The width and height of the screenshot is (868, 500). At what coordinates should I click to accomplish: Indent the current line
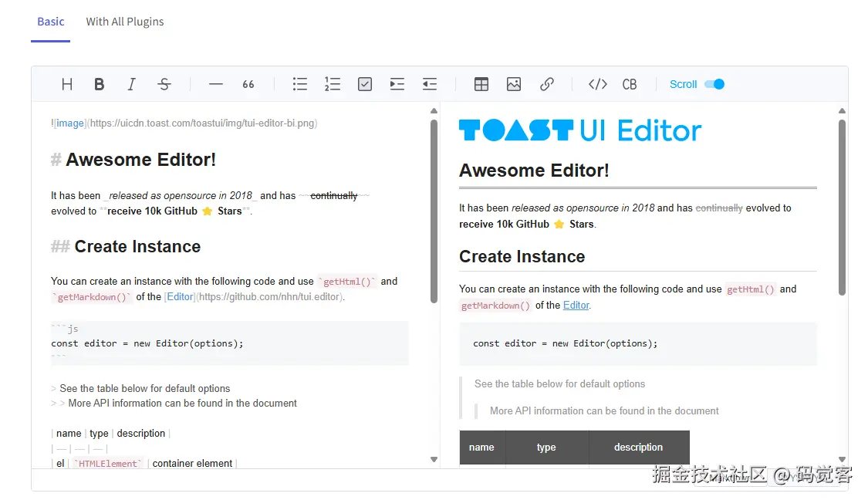397,84
